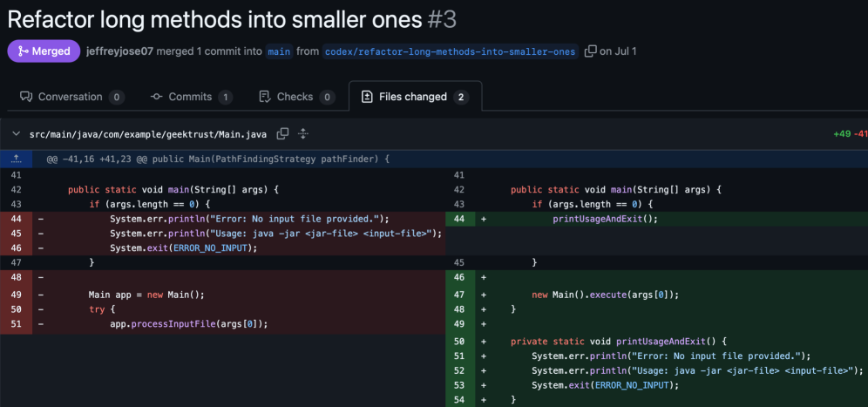Click the hunk header text @@ -41,16 +41,23

tap(218, 159)
